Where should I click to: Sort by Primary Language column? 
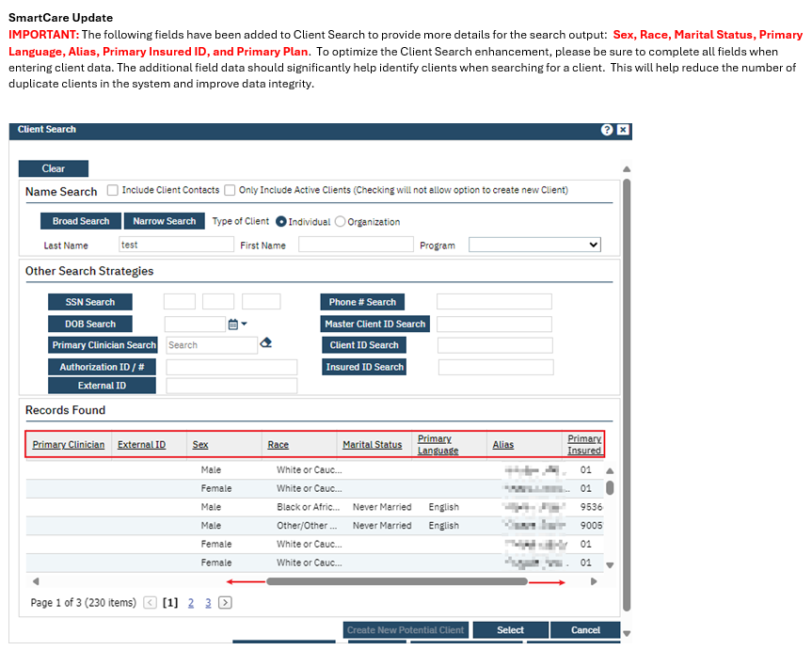[438, 444]
